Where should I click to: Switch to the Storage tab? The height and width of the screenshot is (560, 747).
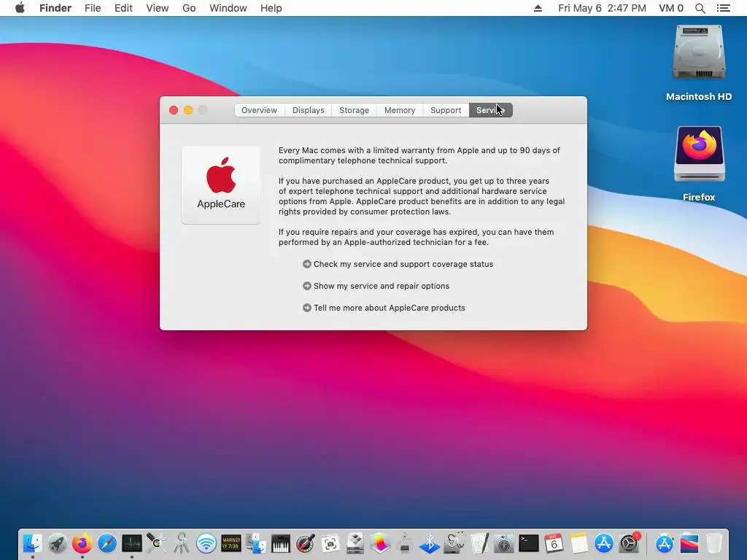tap(354, 110)
